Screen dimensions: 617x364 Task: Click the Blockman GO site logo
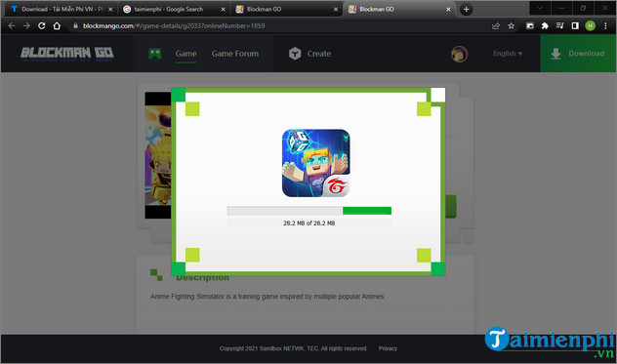[67, 54]
